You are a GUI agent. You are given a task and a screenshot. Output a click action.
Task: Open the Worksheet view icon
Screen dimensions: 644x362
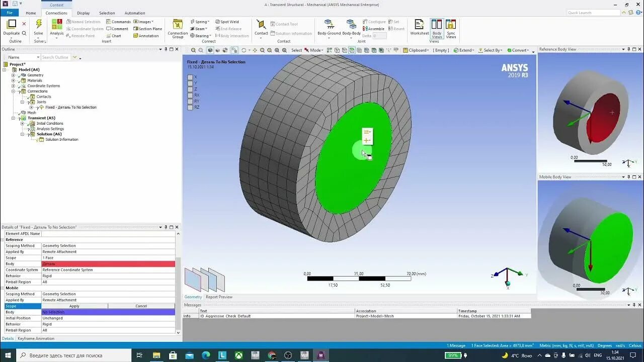point(419,24)
